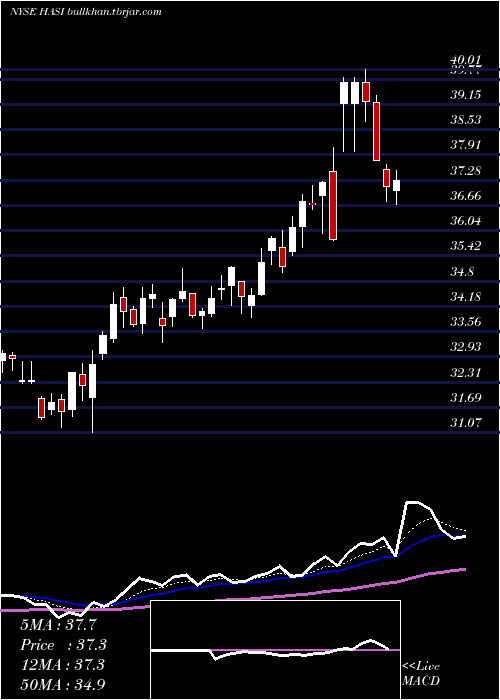Click the 37.91 price axis label
Screen dimensions: 500x700
point(465,145)
